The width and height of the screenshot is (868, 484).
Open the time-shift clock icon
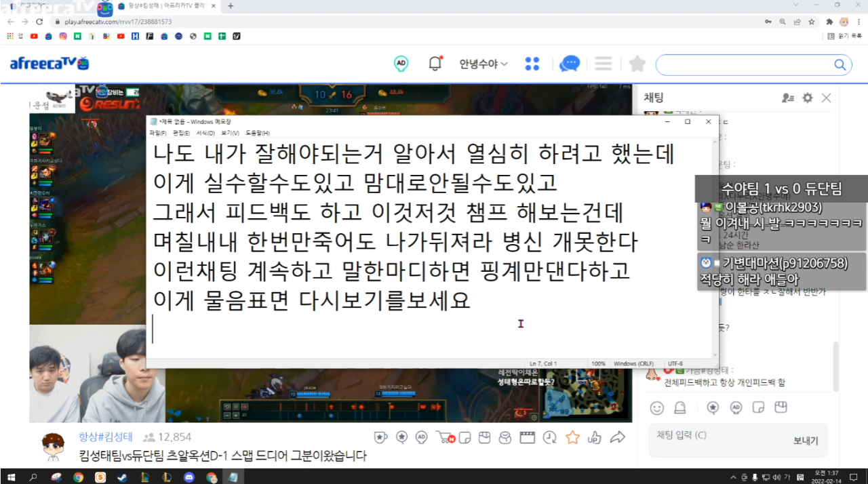(550, 437)
